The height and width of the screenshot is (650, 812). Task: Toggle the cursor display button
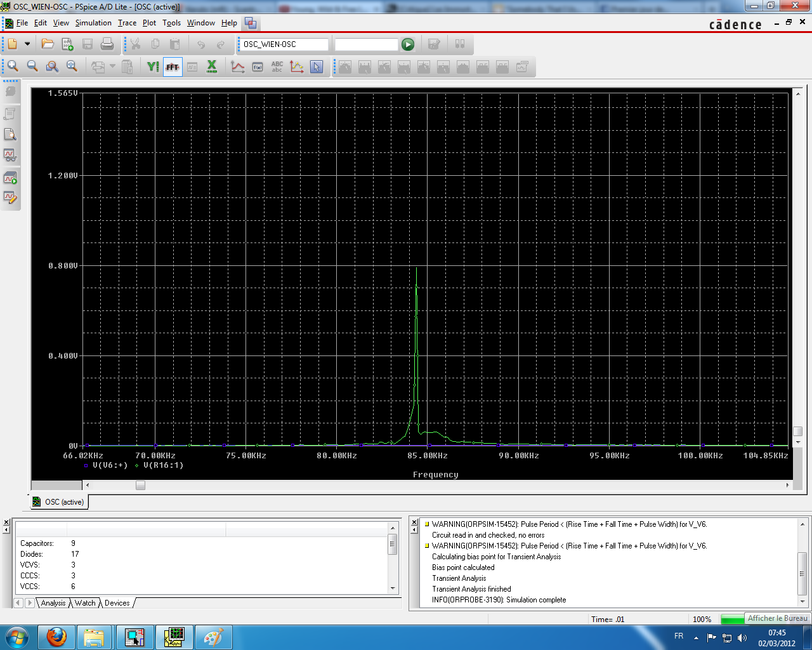coord(317,66)
